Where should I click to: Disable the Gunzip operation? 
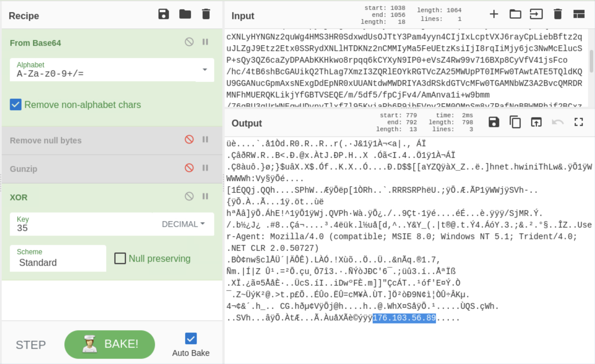(x=190, y=168)
